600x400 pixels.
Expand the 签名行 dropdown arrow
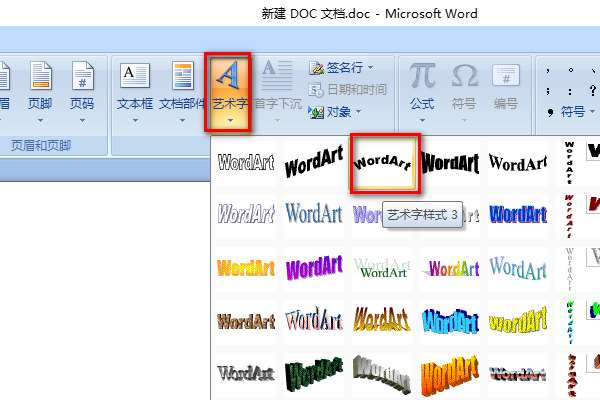[370, 68]
